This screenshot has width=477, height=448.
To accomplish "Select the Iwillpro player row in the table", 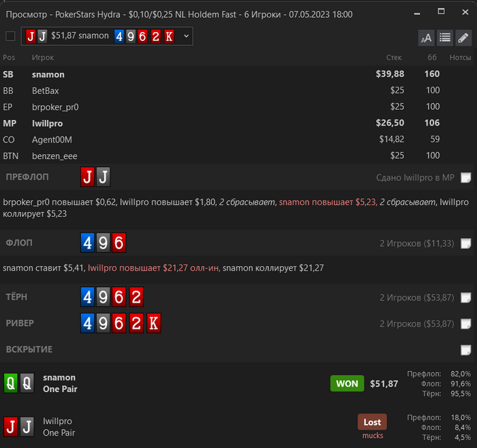I will [x=238, y=123].
